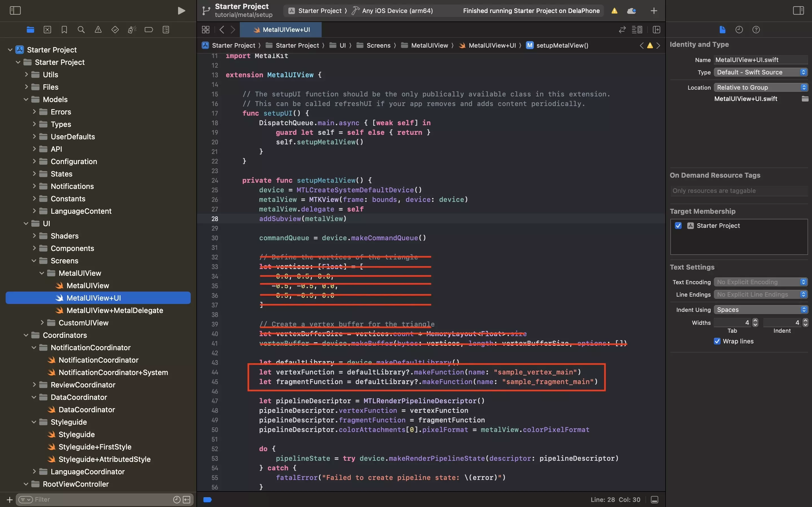Click the folder icon next to file location
The width and height of the screenshot is (812, 507).
805,99
